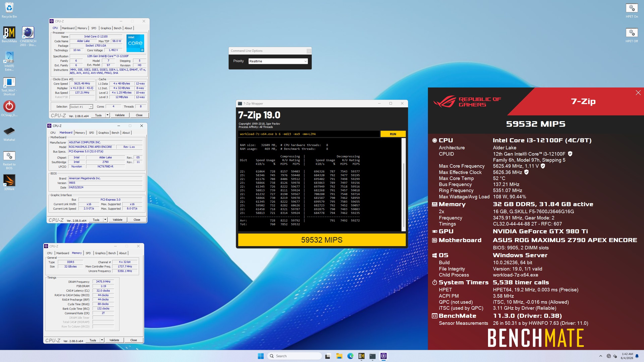The height and width of the screenshot is (362, 644).
Task: Open Graphics tab in the Mainboard CPU-Z window
Action: [x=103, y=133]
